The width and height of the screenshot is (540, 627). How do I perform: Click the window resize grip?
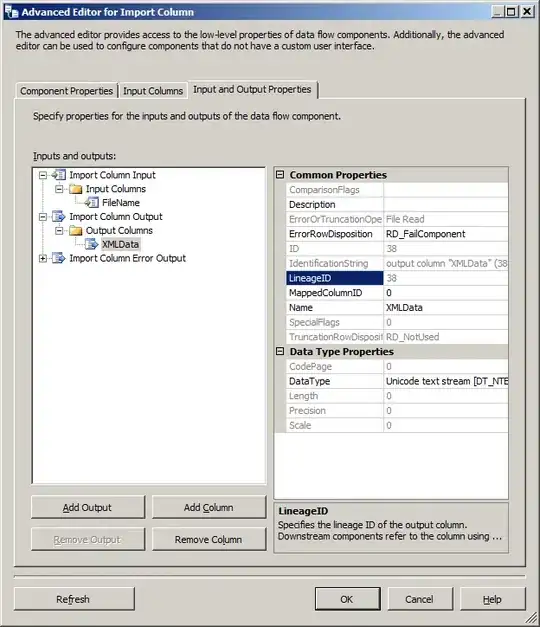pyautogui.click(x=532, y=618)
